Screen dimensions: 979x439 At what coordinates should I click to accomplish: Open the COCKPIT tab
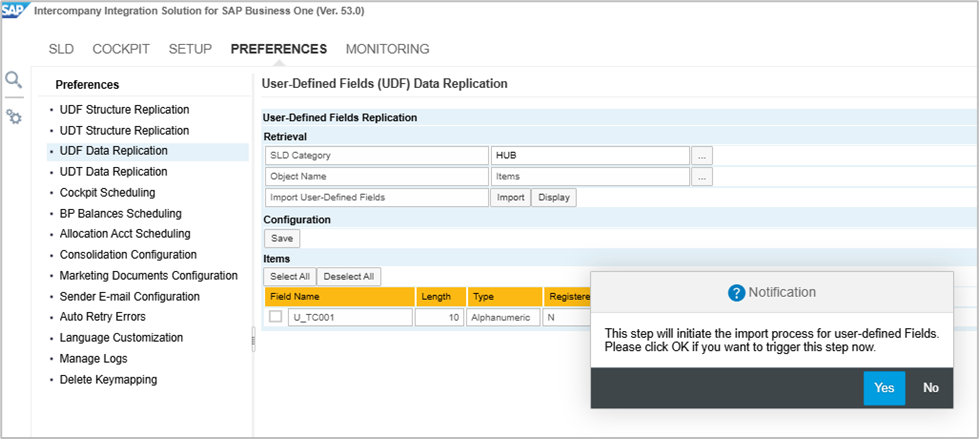[x=121, y=49]
